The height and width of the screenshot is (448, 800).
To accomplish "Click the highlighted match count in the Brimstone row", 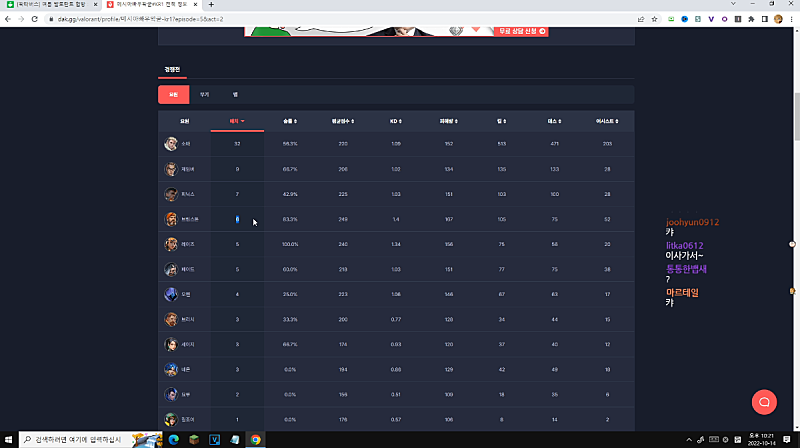I will [x=237, y=219].
